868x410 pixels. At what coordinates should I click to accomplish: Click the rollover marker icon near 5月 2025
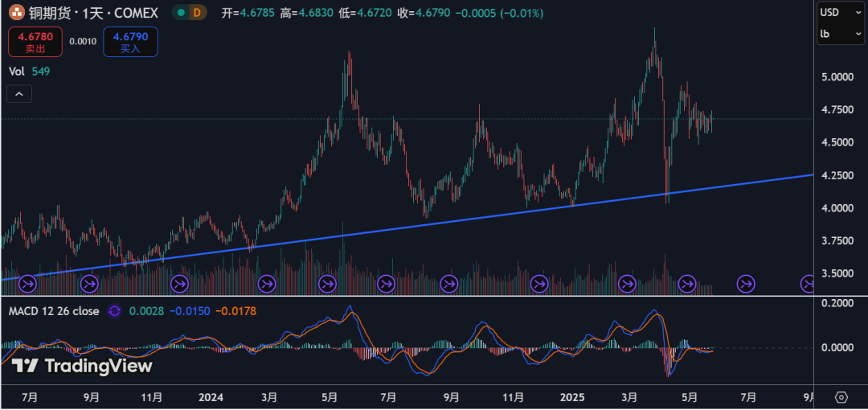point(687,285)
